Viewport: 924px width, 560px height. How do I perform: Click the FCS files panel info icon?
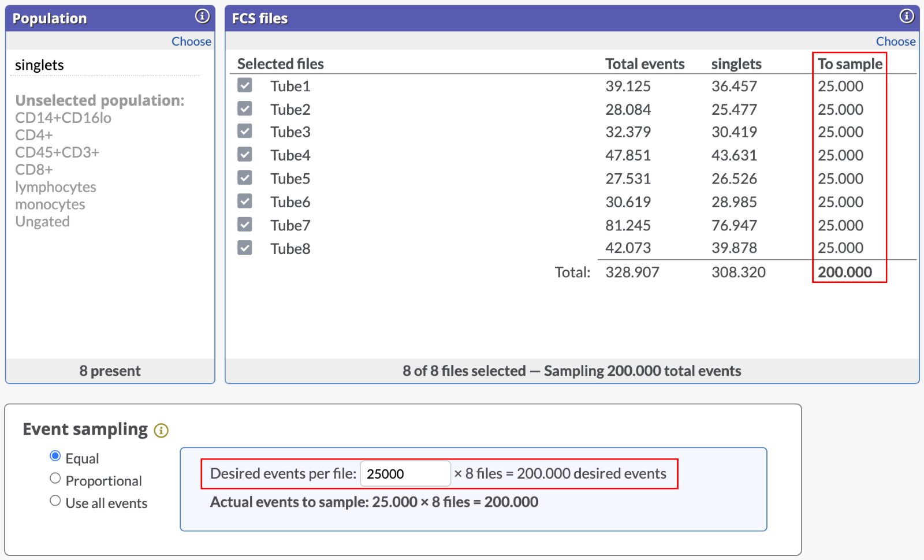coord(907,16)
